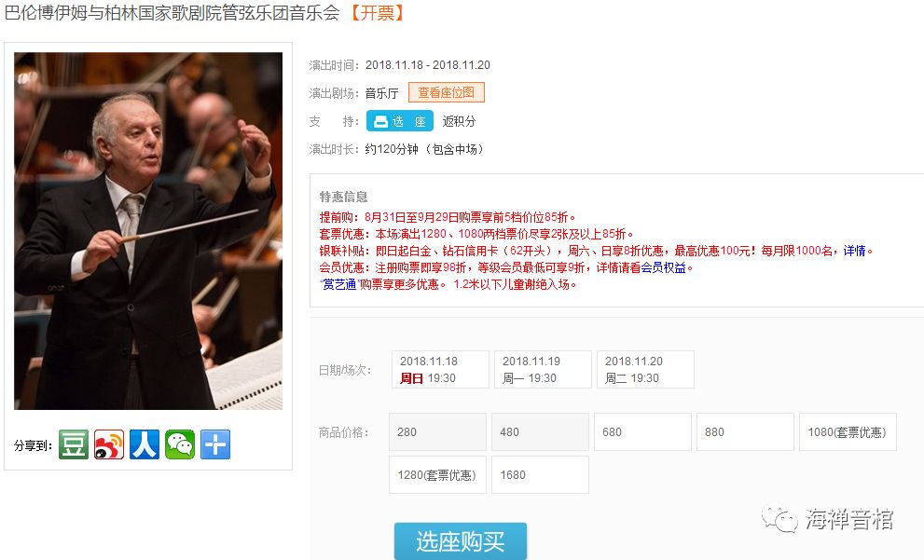Share to Renren via blue 人 icon
Viewport: 924px width, 560px height.
click(145, 444)
